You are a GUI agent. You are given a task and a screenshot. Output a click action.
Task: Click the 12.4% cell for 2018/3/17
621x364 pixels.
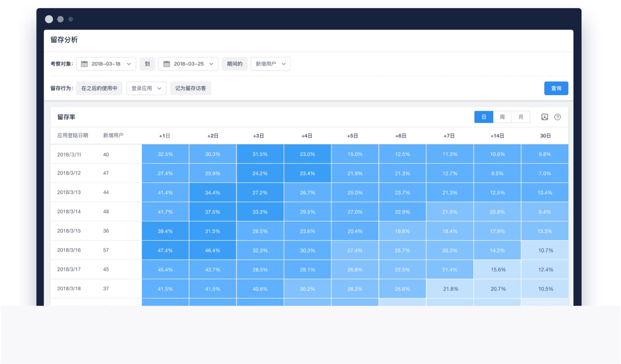click(545, 269)
